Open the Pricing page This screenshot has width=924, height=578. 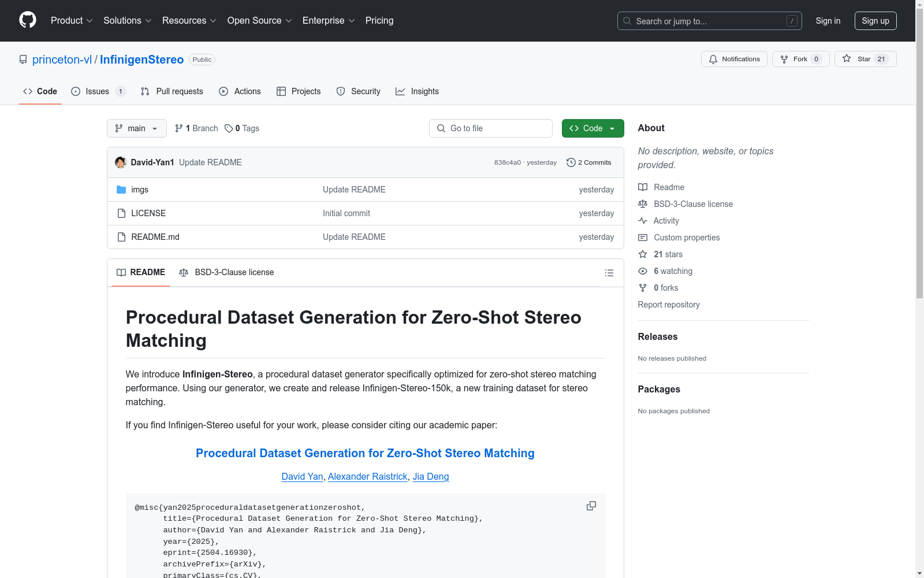[x=379, y=21]
